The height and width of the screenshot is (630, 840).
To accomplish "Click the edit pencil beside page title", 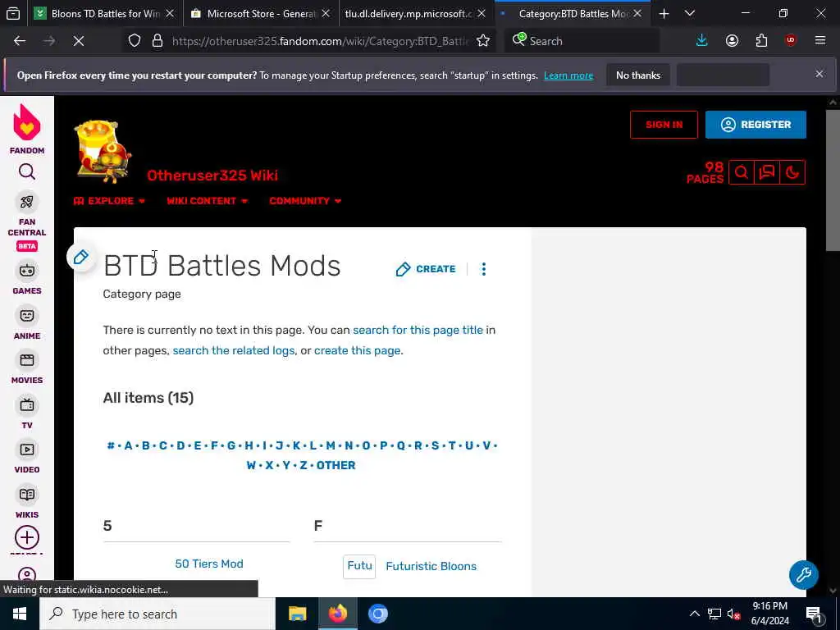I will pyautogui.click(x=81, y=257).
